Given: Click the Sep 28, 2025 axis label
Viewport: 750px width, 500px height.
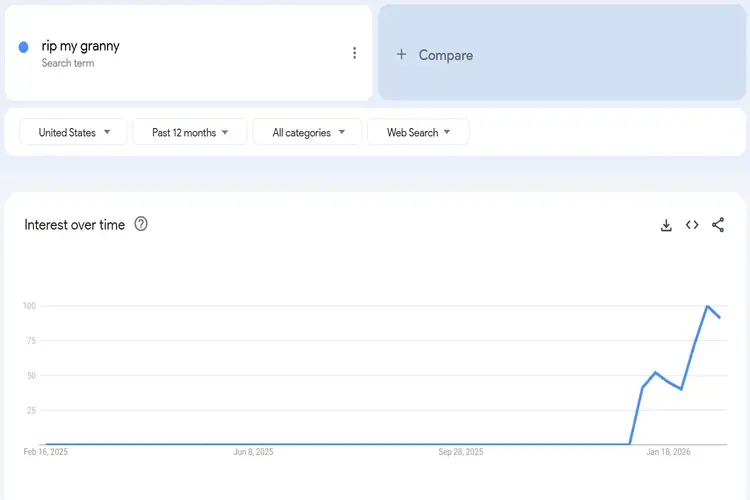Looking at the screenshot, I should point(461,452).
